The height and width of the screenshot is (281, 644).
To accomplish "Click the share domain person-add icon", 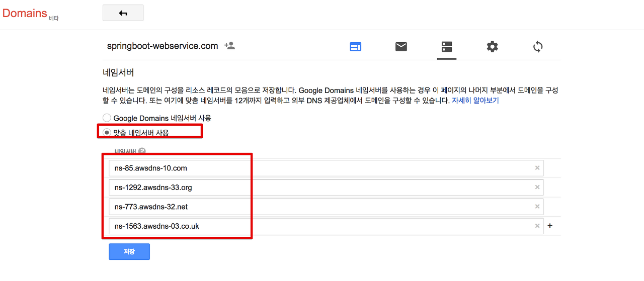I will coord(230,46).
